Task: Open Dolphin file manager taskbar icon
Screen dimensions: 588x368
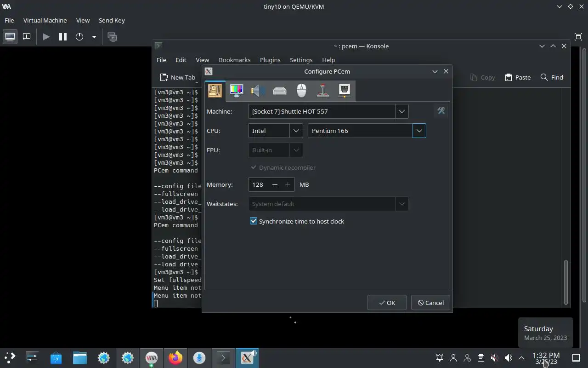Action: (x=79, y=357)
